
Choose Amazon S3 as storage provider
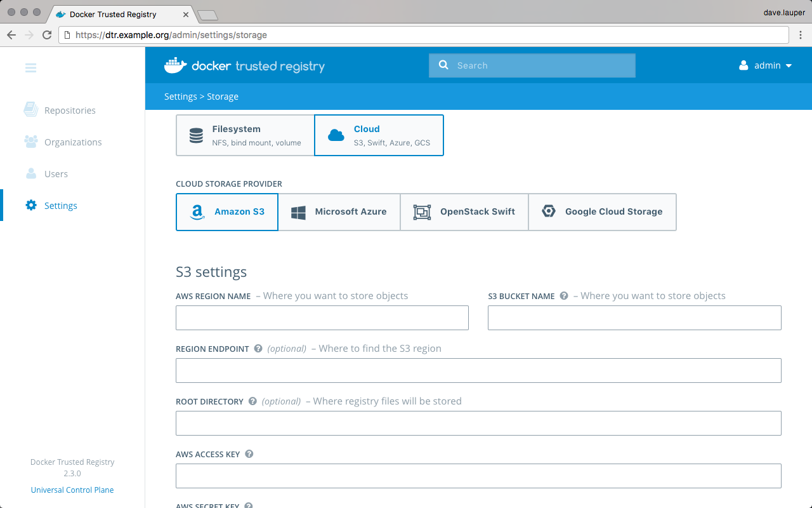pyautogui.click(x=227, y=212)
